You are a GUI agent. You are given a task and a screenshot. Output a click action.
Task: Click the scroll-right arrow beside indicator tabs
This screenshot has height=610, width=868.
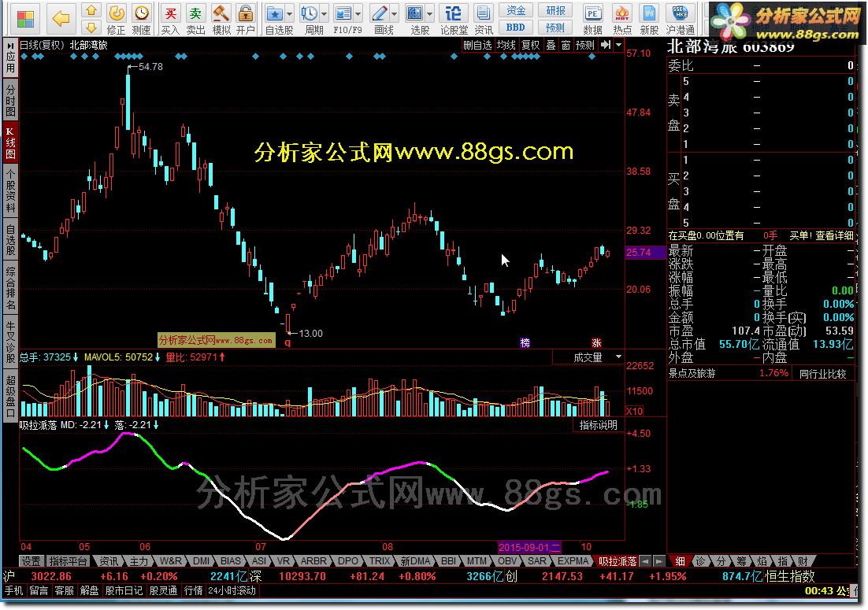click(x=658, y=560)
